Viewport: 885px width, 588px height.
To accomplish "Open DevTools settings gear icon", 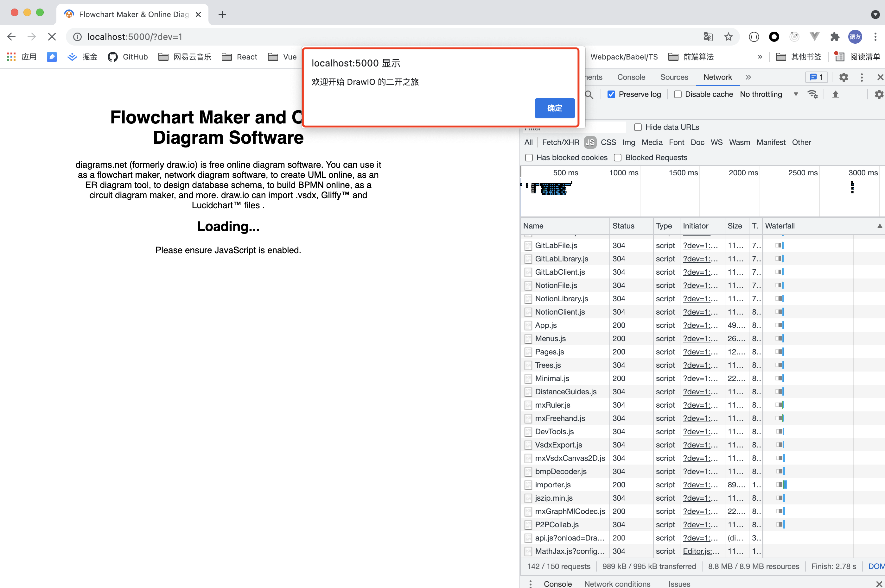I will click(843, 77).
